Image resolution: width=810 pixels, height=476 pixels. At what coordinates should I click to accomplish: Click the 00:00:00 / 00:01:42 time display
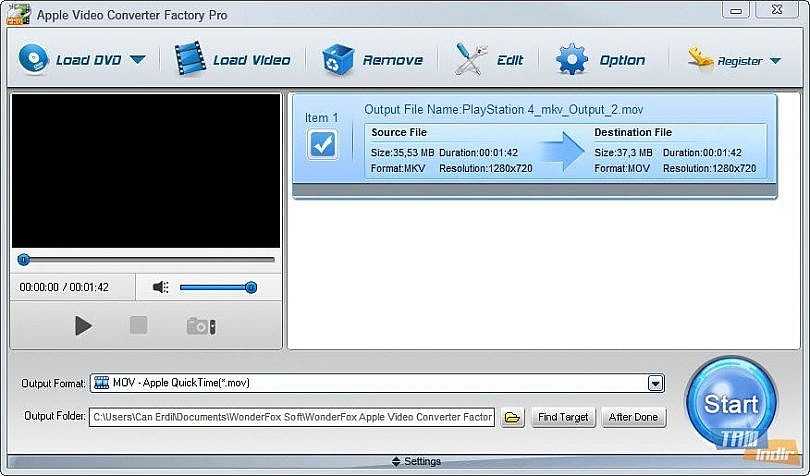(x=64, y=287)
